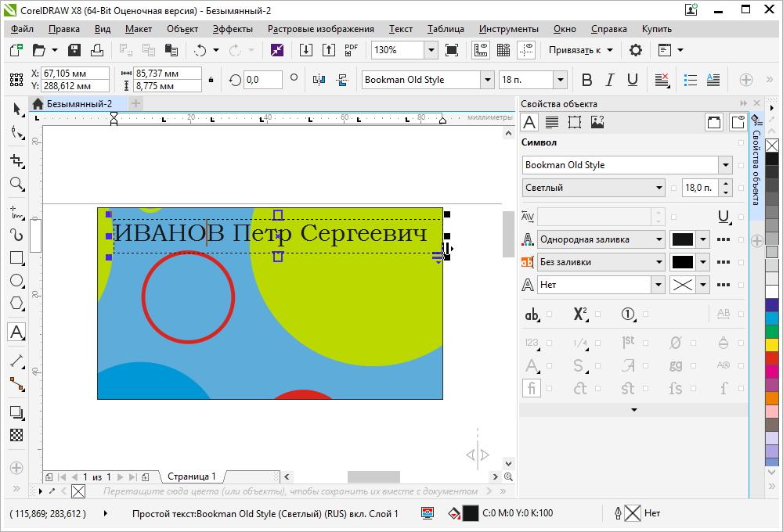
Task: Select the Polygon tool
Action: click(x=17, y=303)
